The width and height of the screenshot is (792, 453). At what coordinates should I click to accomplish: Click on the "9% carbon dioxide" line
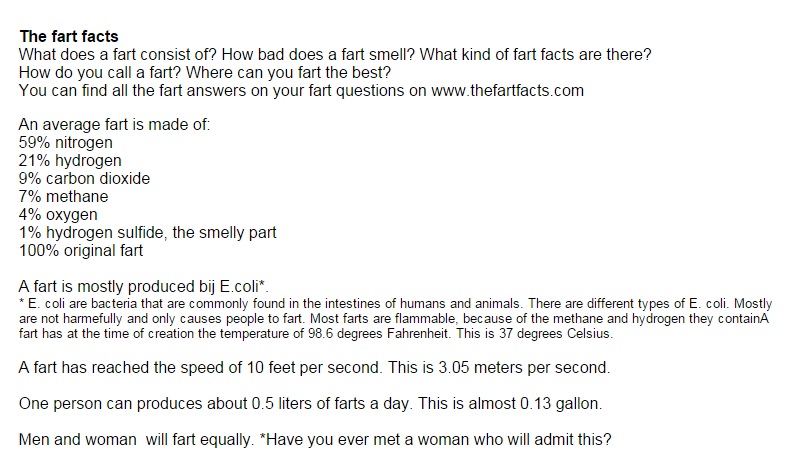pyautogui.click(x=84, y=179)
